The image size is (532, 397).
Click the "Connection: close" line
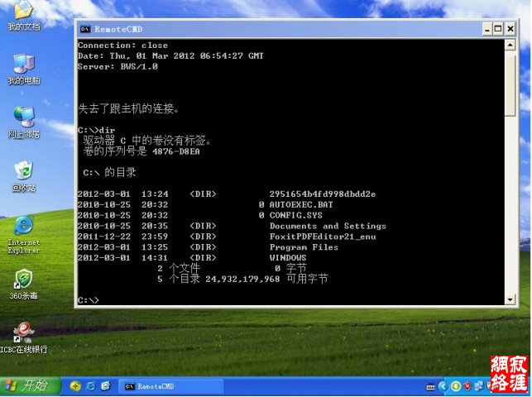click(122, 45)
